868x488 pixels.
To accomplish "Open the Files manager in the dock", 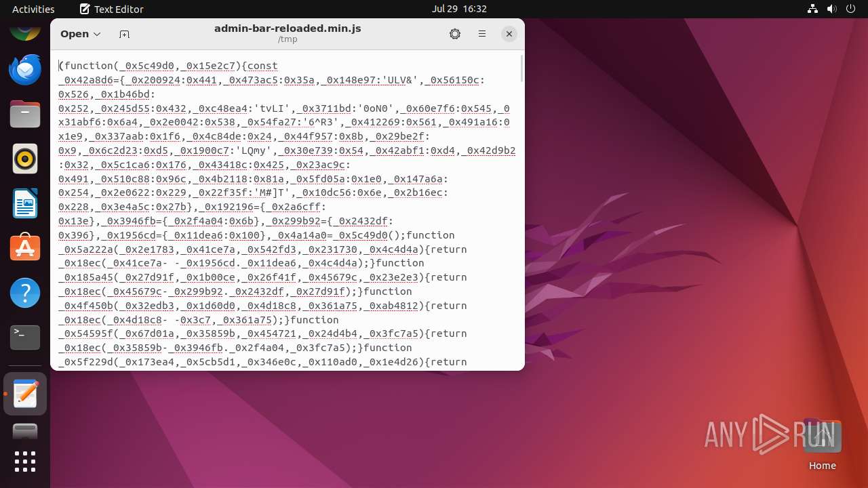I will [25, 114].
